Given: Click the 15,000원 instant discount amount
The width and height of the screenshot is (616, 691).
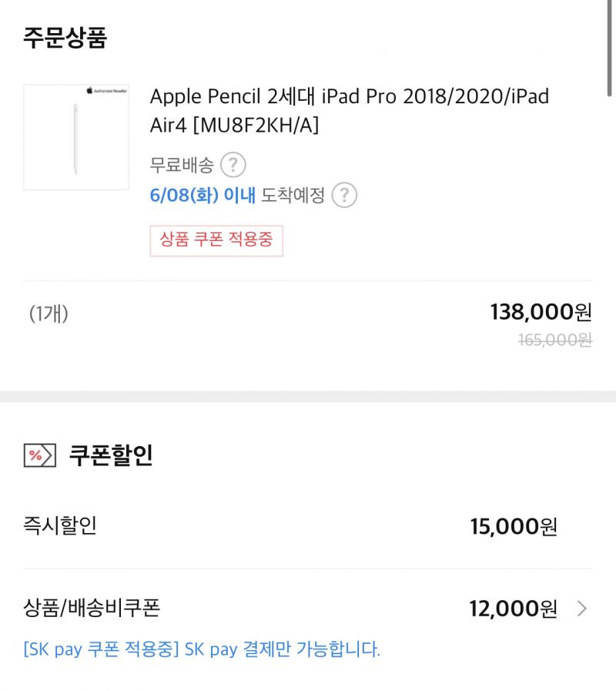Looking at the screenshot, I should pos(514,526).
